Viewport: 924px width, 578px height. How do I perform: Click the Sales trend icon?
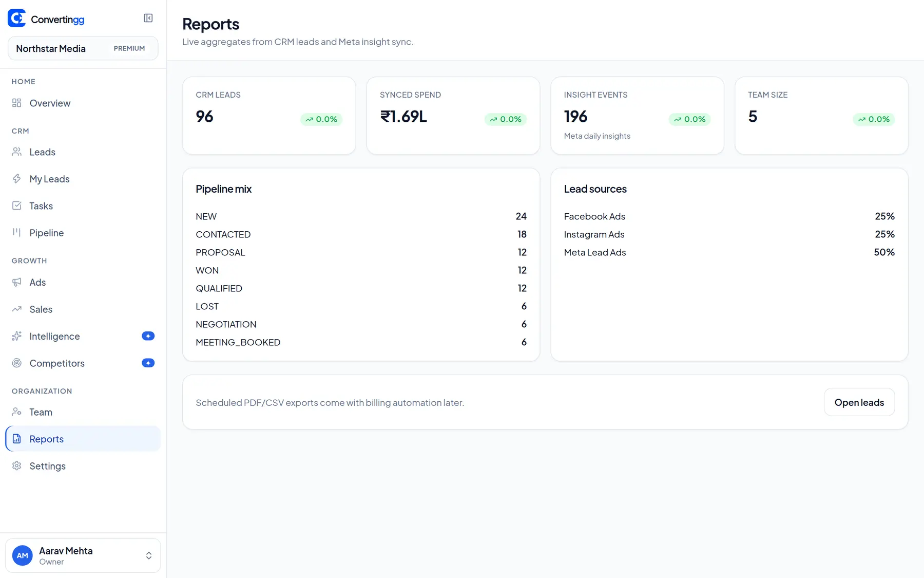[x=17, y=309]
